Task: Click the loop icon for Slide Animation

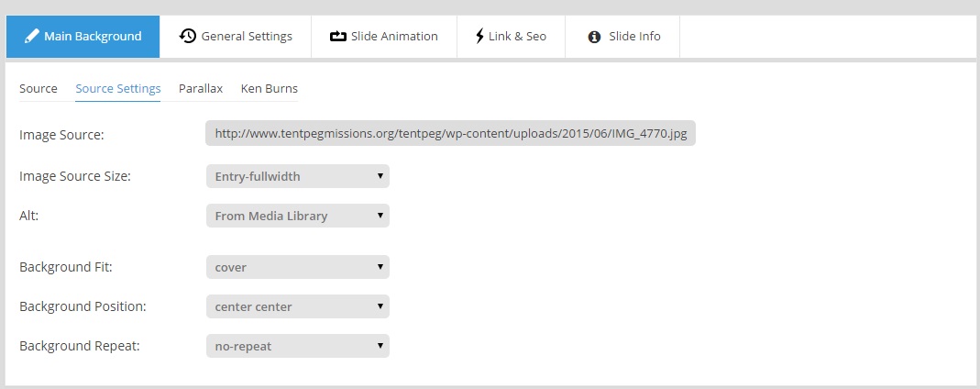Action: [x=338, y=37]
